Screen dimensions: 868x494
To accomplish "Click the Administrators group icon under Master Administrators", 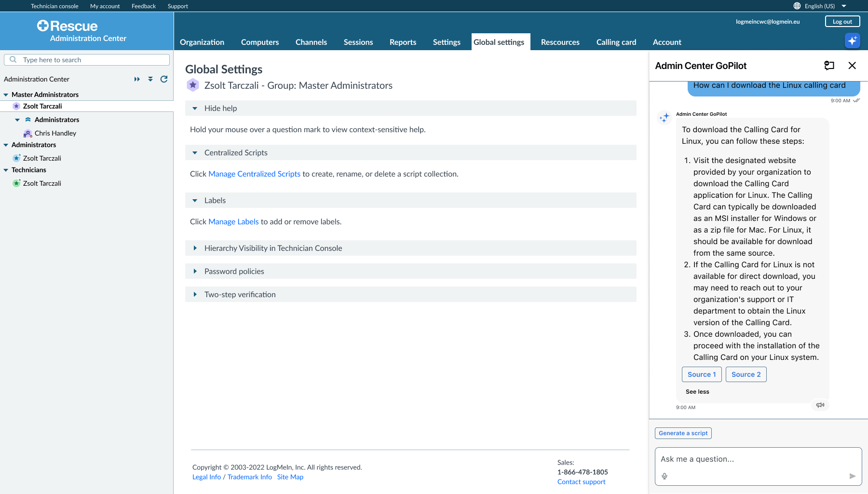I will click(x=28, y=120).
